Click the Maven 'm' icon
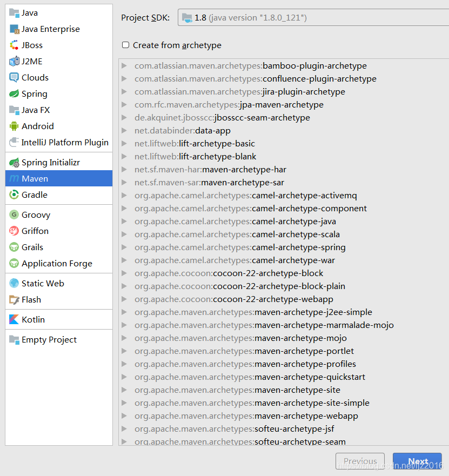Viewport: 449px width, 476px height. 14,178
